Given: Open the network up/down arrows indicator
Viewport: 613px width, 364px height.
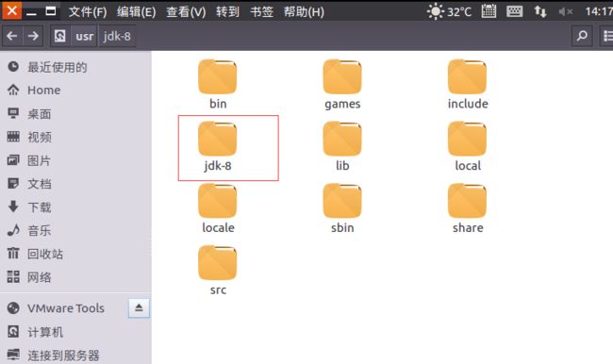Looking at the screenshot, I should 540,11.
